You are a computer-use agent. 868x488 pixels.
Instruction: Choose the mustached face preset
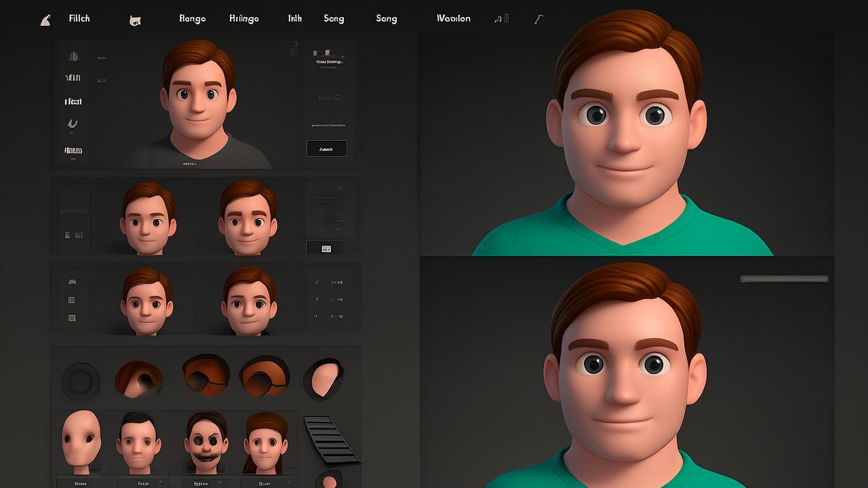pos(205,443)
